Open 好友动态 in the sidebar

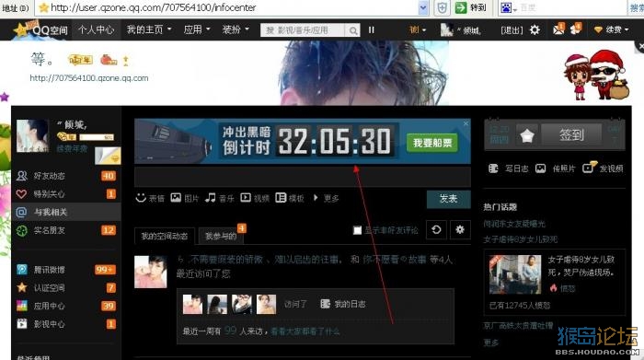pos(50,176)
